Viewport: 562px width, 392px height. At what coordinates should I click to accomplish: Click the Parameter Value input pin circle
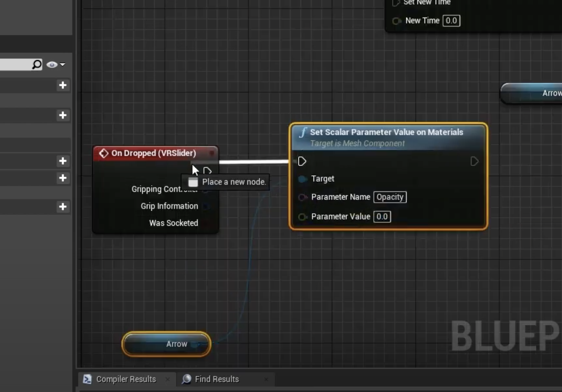(302, 217)
